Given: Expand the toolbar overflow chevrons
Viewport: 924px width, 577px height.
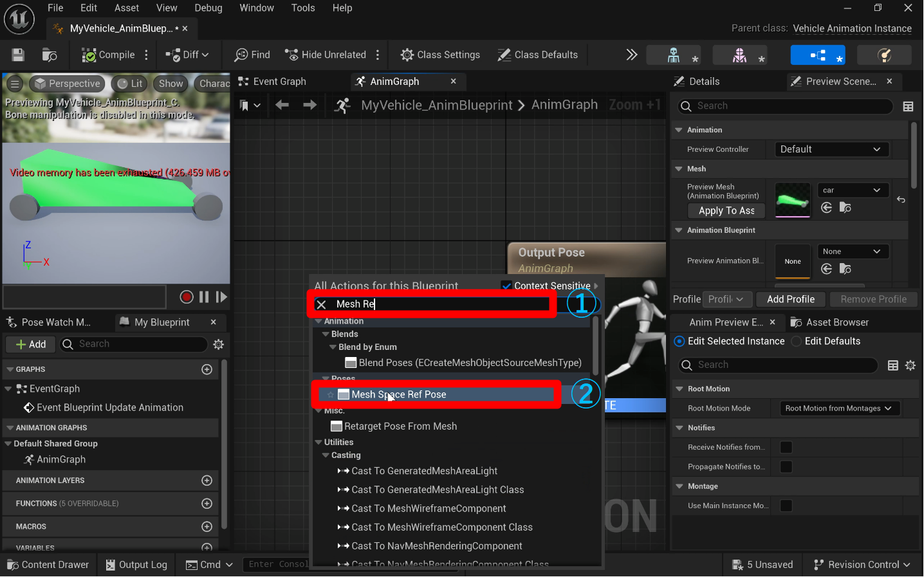Looking at the screenshot, I should [x=632, y=55].
